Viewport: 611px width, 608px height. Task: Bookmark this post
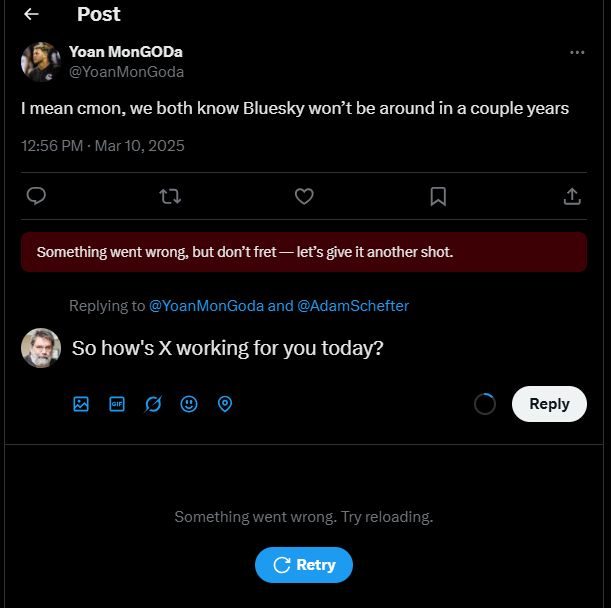[438, 196]
